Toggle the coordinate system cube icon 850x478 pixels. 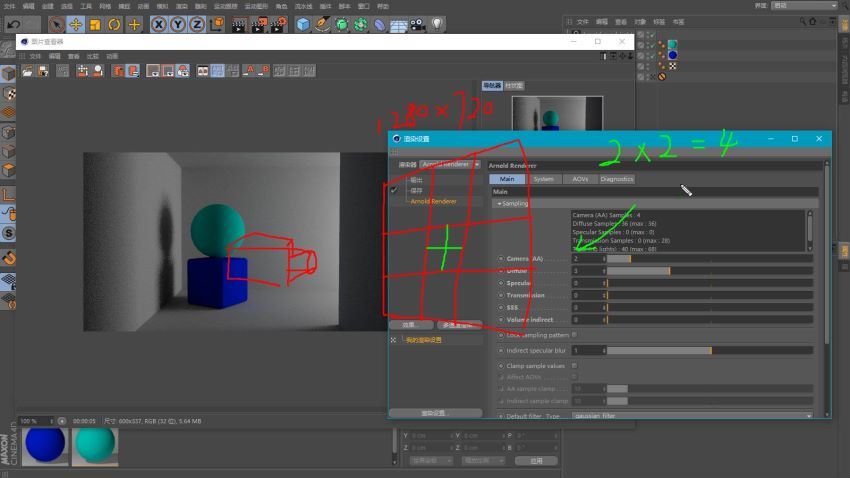(x=217, y=24)
